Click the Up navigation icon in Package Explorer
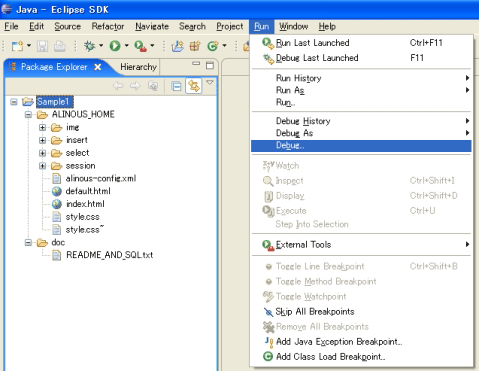This screenshot has height=371, width=479. [x=153, y=86]
